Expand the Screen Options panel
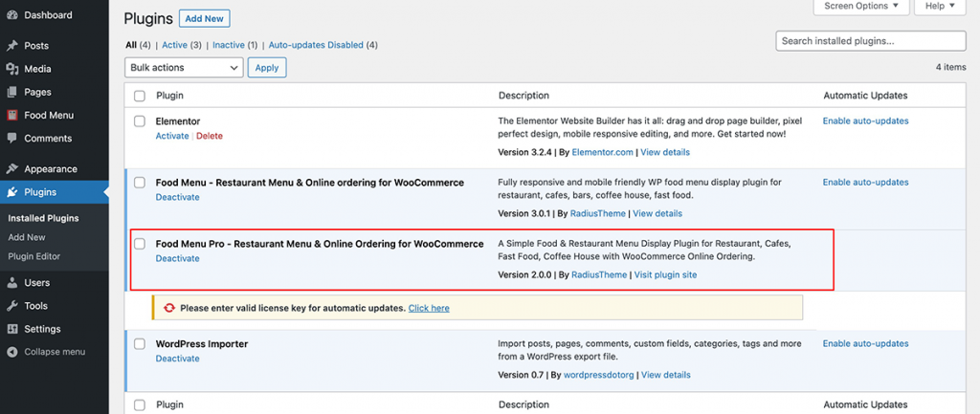This screenshot has height=414, width=980. pyautogui.click(x=860, y=7)
